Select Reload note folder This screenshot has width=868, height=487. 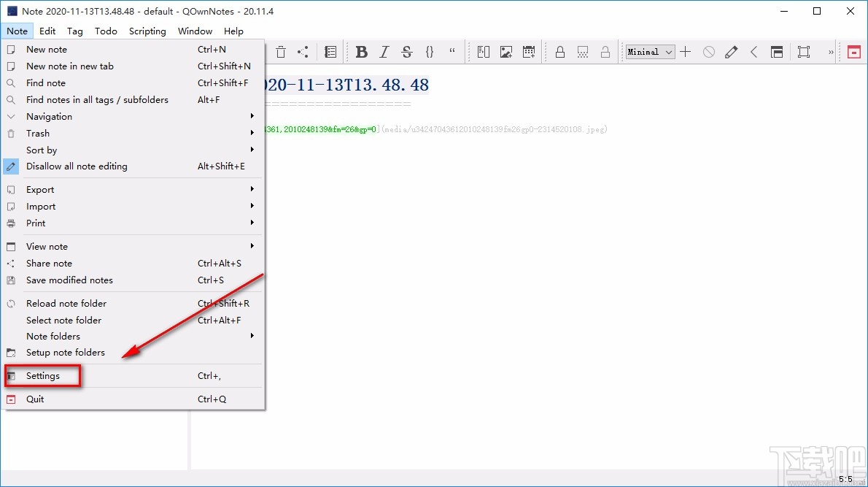133,303
